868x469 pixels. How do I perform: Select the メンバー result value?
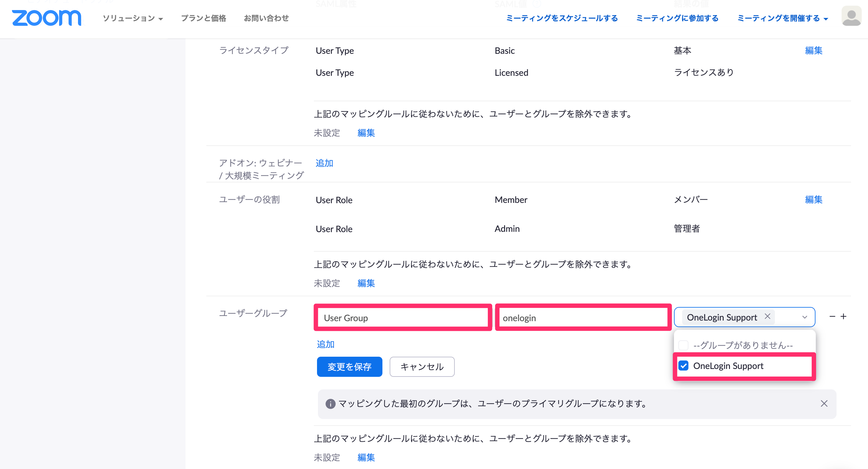tap(691, 200)
